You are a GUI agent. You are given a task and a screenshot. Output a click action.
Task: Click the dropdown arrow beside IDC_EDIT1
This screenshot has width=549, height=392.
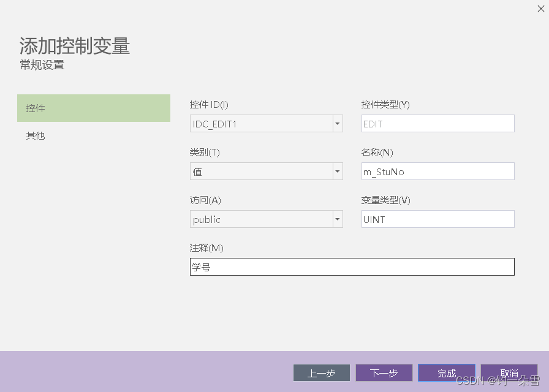coord(338,123)
